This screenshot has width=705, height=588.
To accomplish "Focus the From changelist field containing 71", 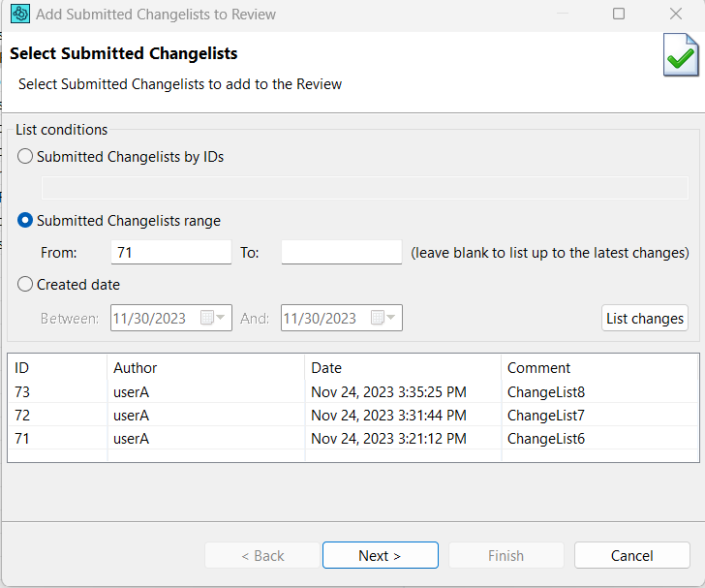I will coord(171,253).
